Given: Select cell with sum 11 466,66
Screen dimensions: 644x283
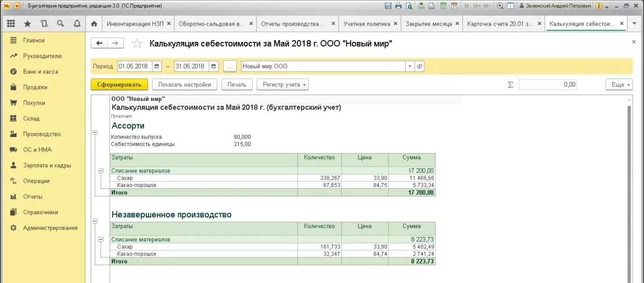Looking at the screenshot, I should 411,178.
